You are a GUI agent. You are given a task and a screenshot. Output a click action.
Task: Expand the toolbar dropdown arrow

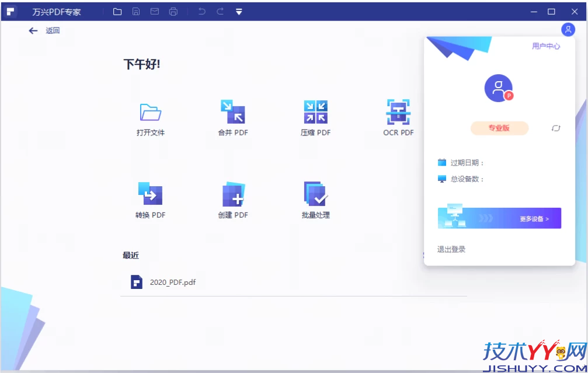239,11
